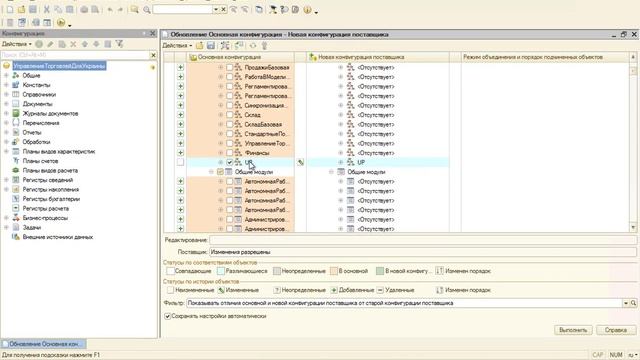Click the Print icon in main toolbar
Image resolution: width=640 pixels, height=360 pixels.
[x=84, y=9]
